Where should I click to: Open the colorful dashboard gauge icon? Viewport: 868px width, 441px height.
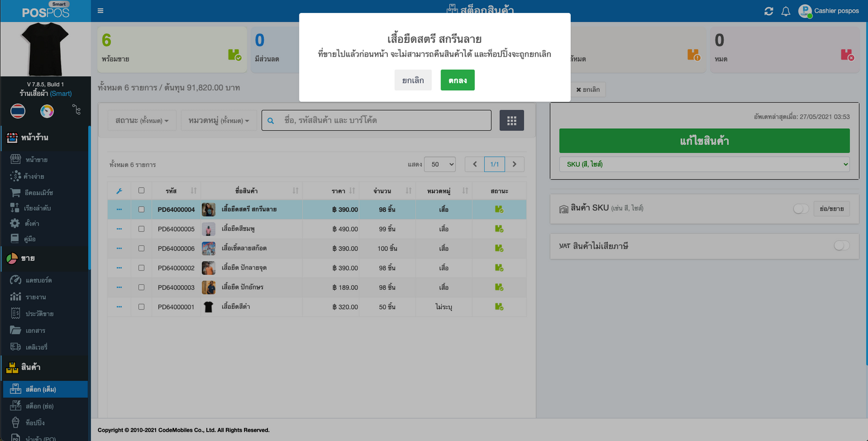click(x=47, y=111)
